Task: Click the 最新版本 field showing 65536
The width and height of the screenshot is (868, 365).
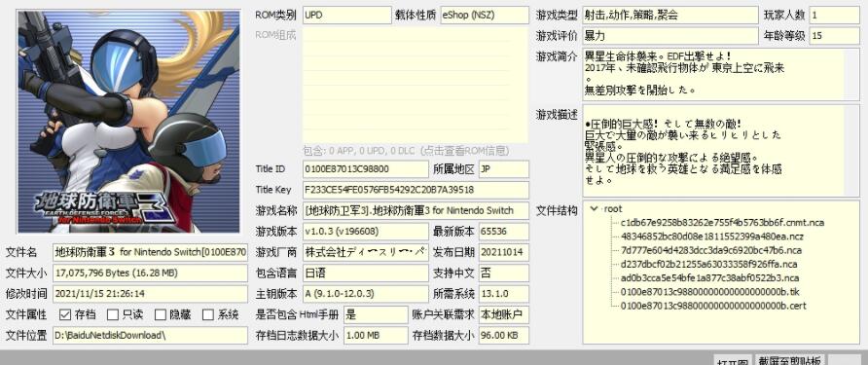Action: coord(504,232)
